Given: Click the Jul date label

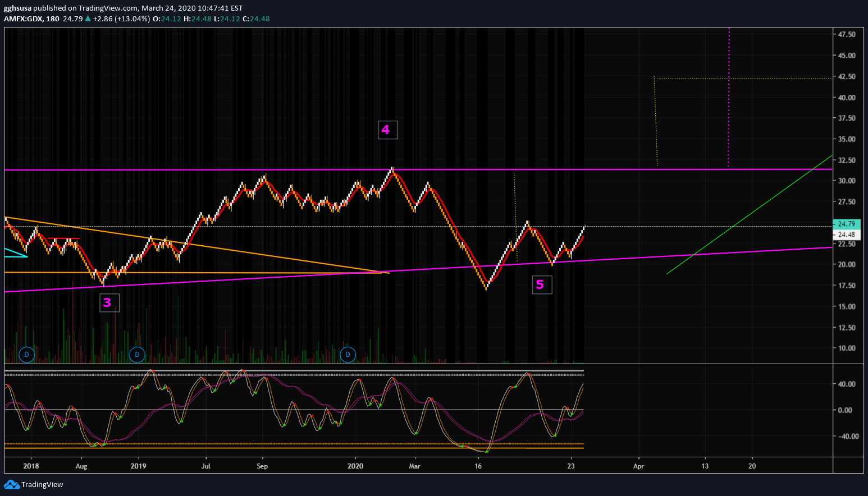Looking at the screenshot, I should pos(206,466).
